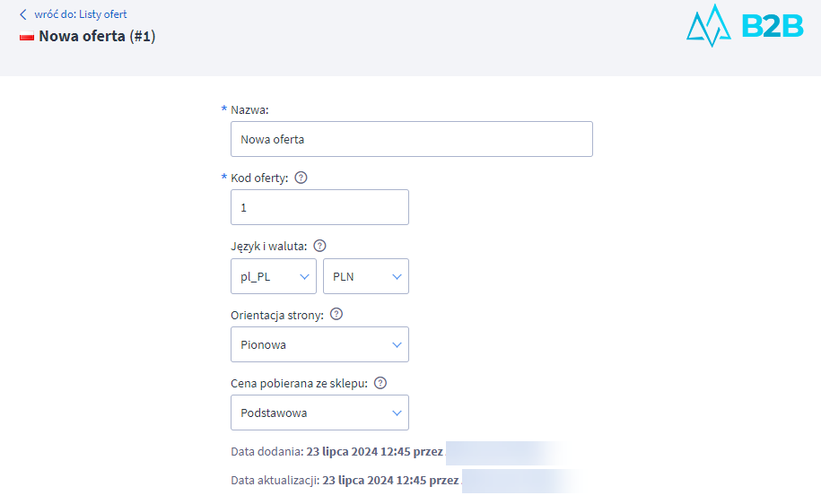821x504 pixels.
Task: Click the 'Kod oferty:' label text
Action: click(259, 178)
